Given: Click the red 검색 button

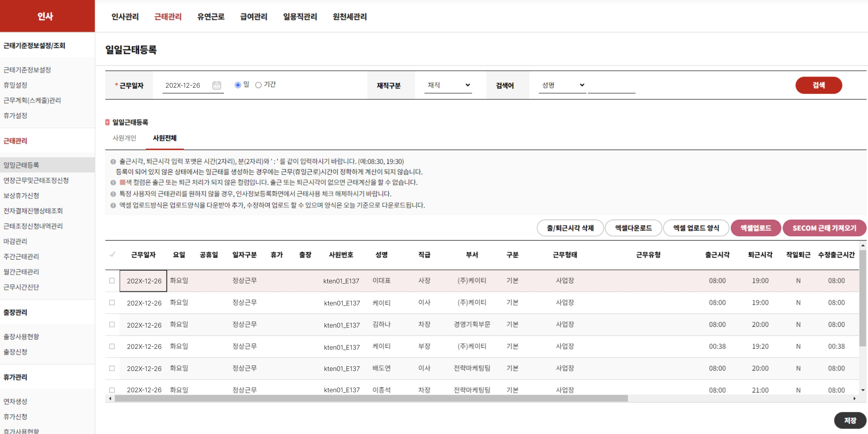Looking at the screenshot, I should pos(819,85).
